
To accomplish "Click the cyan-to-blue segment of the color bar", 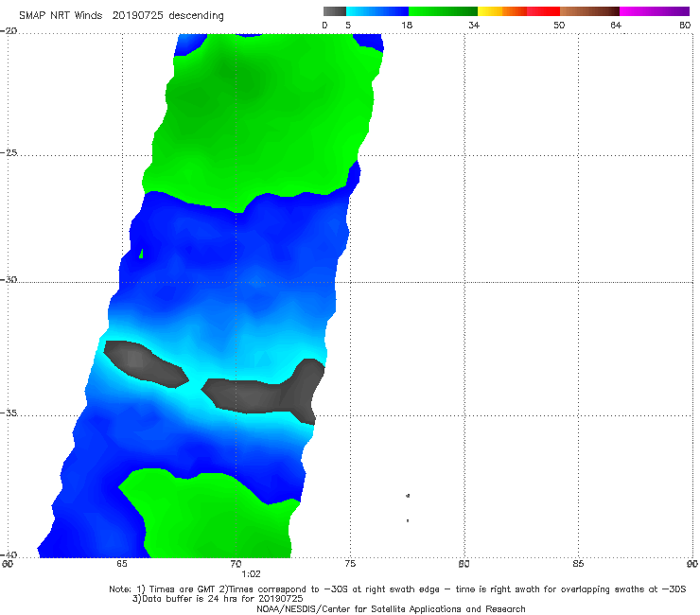I will click(x=377, y=11).
